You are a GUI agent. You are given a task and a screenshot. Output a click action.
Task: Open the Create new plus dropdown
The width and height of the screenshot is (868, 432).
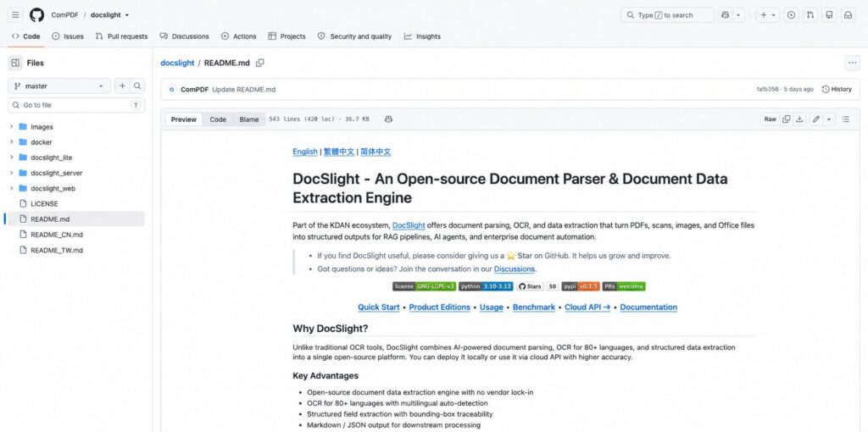767,15
